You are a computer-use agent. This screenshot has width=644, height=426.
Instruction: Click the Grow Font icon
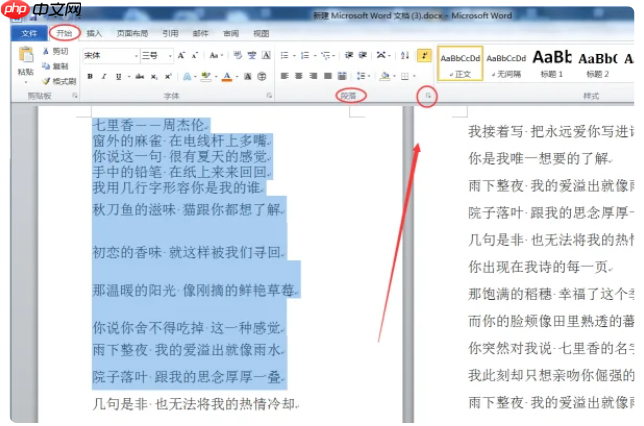point(181,55)
